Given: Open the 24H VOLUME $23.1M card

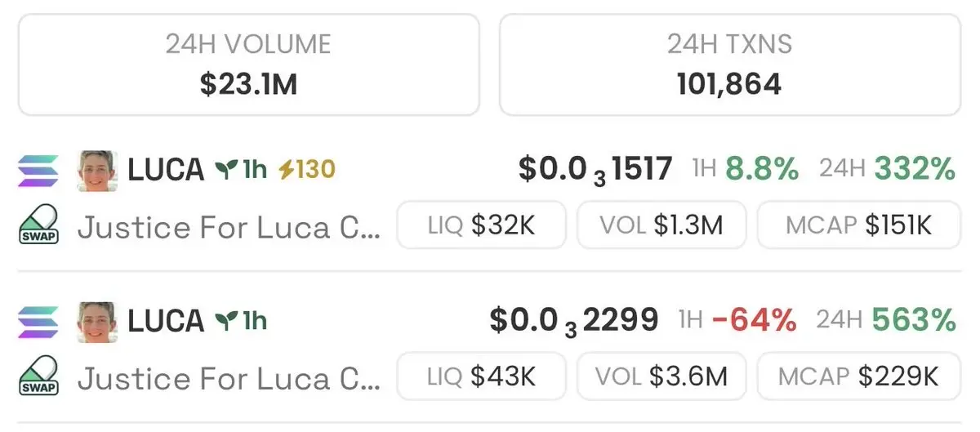Looking at the screenshot, I should [248, 64].
